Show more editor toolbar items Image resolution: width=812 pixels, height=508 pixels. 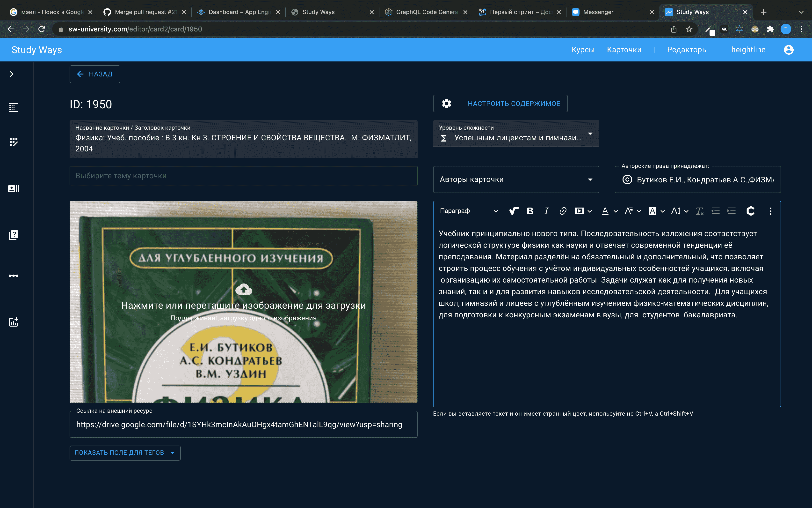click(x=770, y=211)
